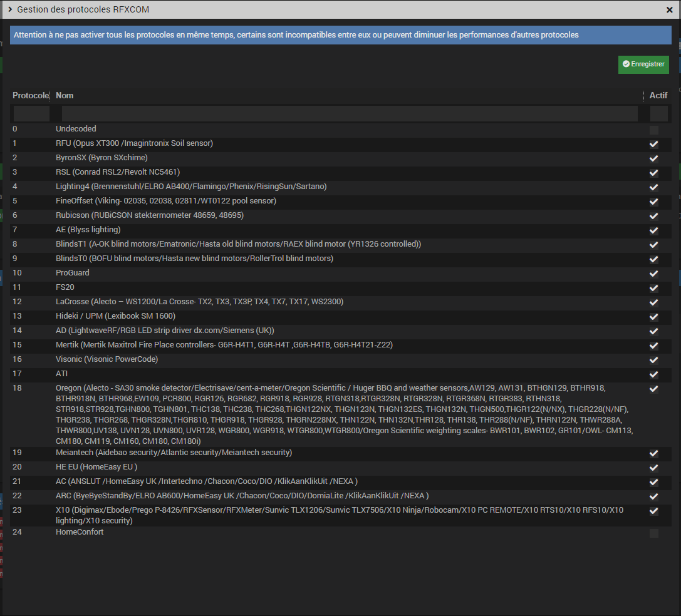Image resolution: width=681 pixels, height=616 pixels.
Task: Click the BlindsT1 A-OK blind motors name
Action: click(239, 244)
